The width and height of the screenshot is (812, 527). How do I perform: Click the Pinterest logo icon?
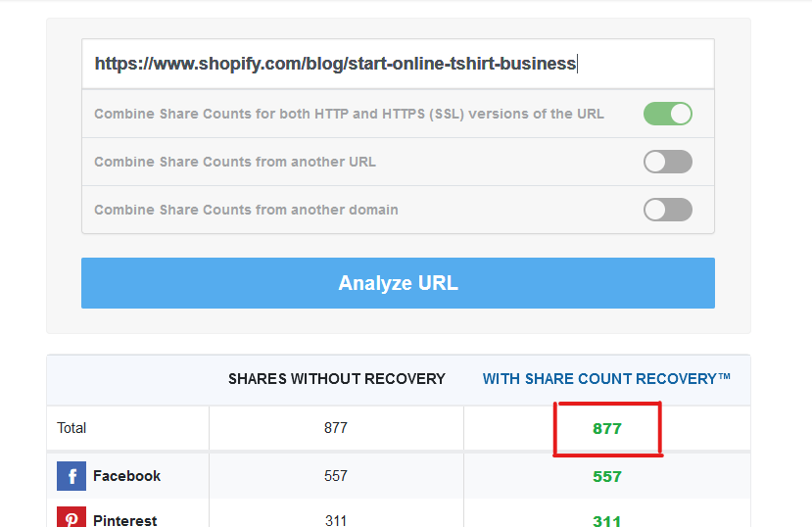pos(72,517)
